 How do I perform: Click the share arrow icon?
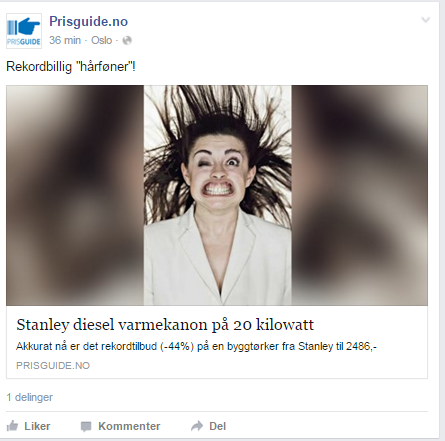pyautogui.click(x=197, y=426)
